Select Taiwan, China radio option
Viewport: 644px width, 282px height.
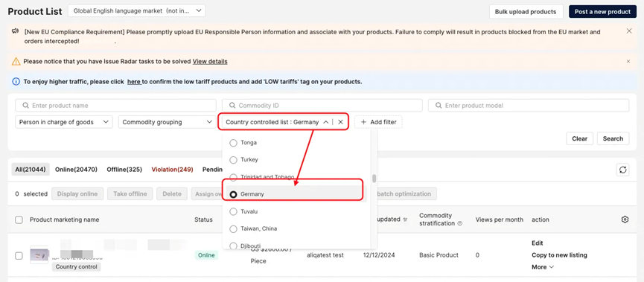[x=233, y=228]
